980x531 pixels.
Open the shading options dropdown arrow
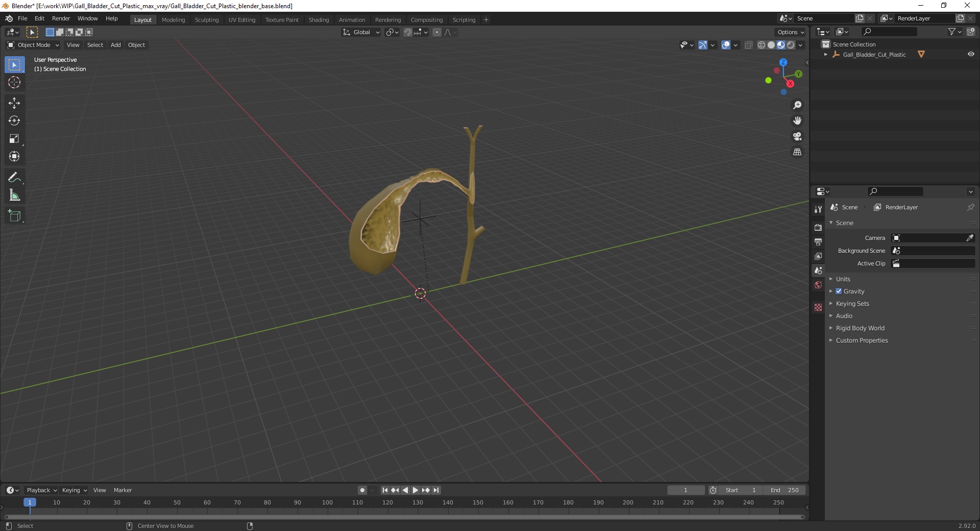(801, 45)
